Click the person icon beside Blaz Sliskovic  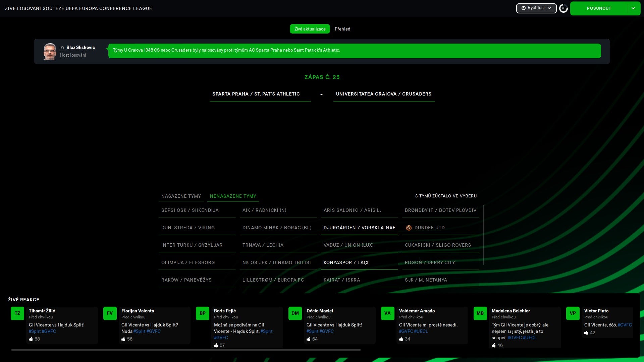click(x=62, y=48)
